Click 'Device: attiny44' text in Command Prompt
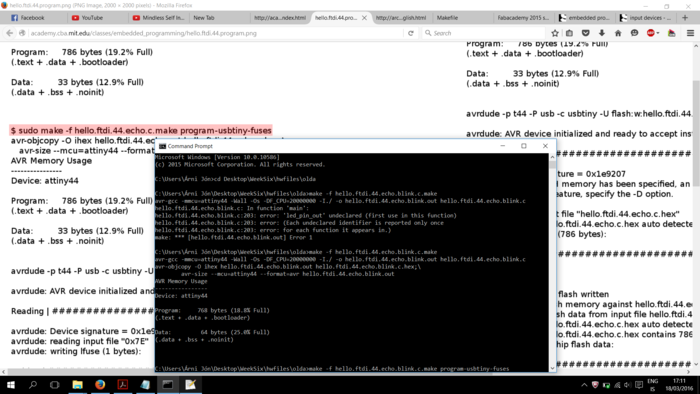 (181, 296)
